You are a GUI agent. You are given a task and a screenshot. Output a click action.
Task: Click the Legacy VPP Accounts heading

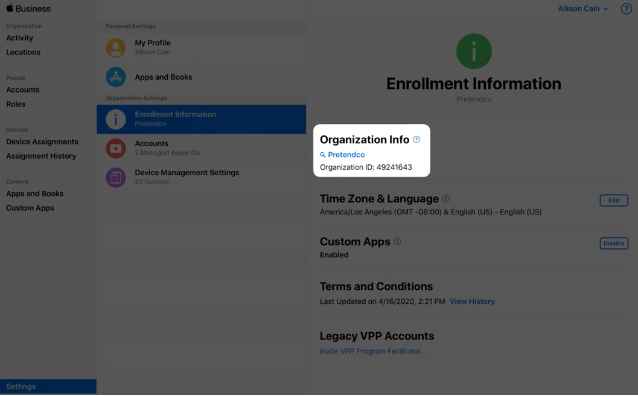click(x=377, y=336)
